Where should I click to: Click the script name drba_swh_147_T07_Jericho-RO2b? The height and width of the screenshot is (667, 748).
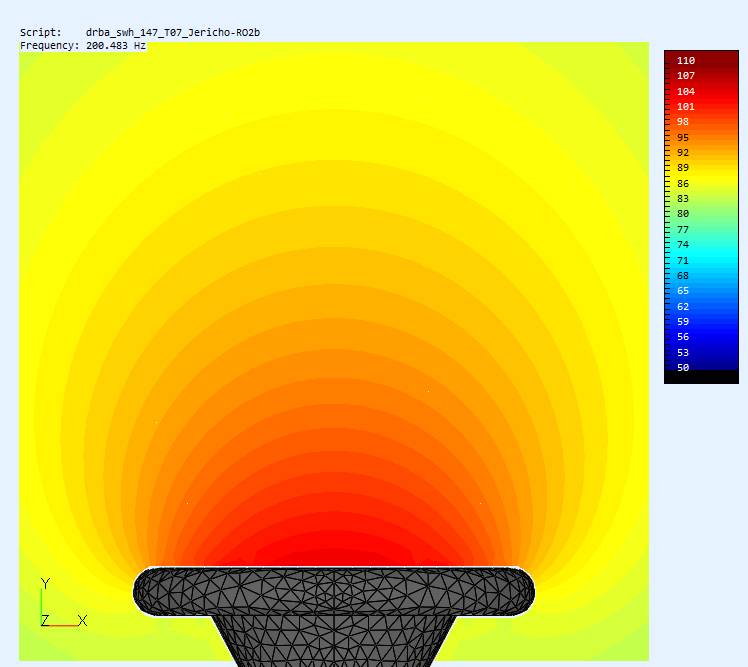[x=173, y=32]
